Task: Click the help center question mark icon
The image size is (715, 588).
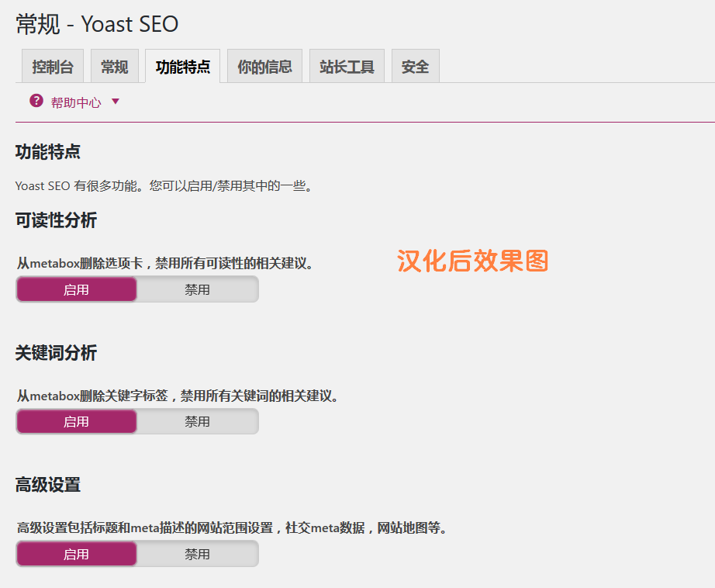Action: pyautogui.click(x=36, y=101)
